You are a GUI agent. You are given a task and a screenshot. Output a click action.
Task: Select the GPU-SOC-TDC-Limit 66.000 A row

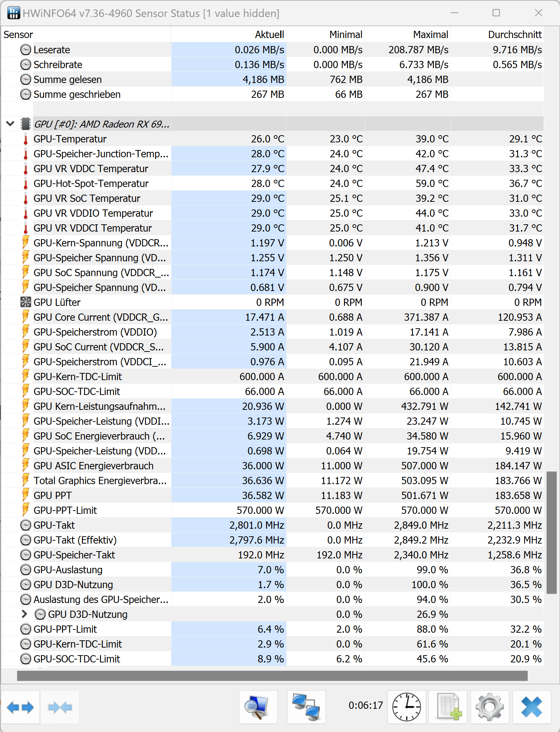coord(273,391)
